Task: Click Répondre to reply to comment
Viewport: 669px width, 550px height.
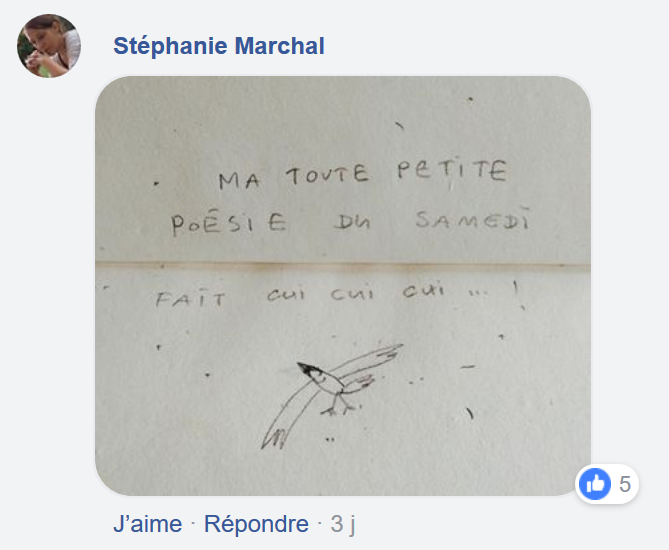Action: (x=256, y=524)
